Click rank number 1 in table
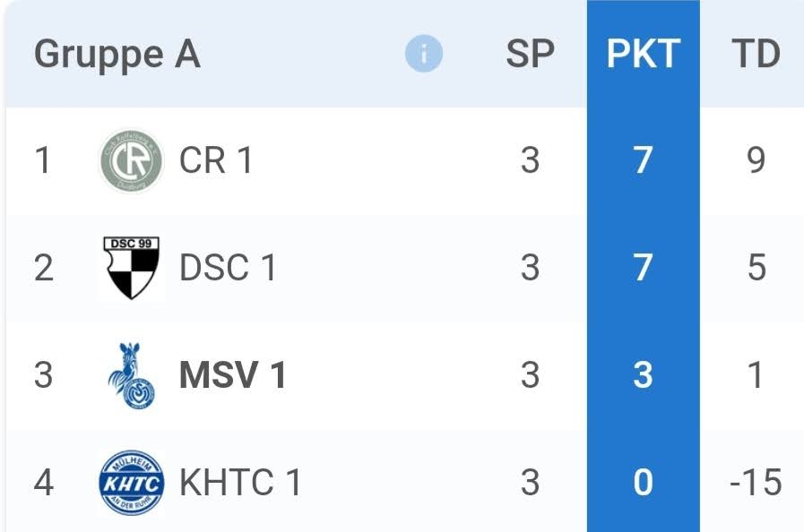 click(x=43, y=161)
